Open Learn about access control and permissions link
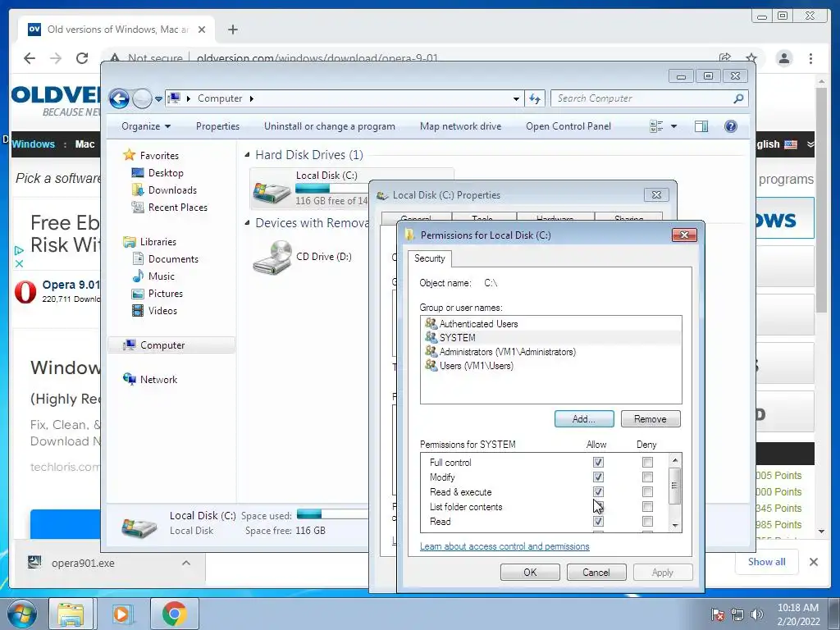 pyautogui.click(x=504, y=546)
